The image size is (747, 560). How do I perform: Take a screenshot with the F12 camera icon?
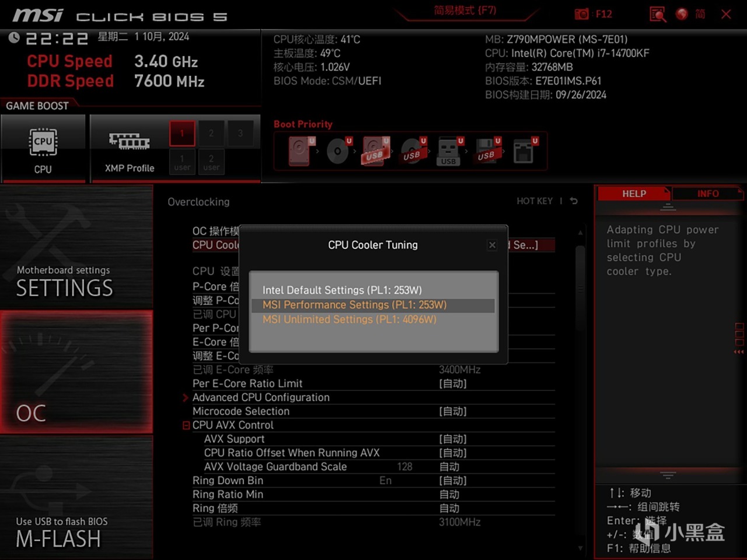[x=582, y=14]
